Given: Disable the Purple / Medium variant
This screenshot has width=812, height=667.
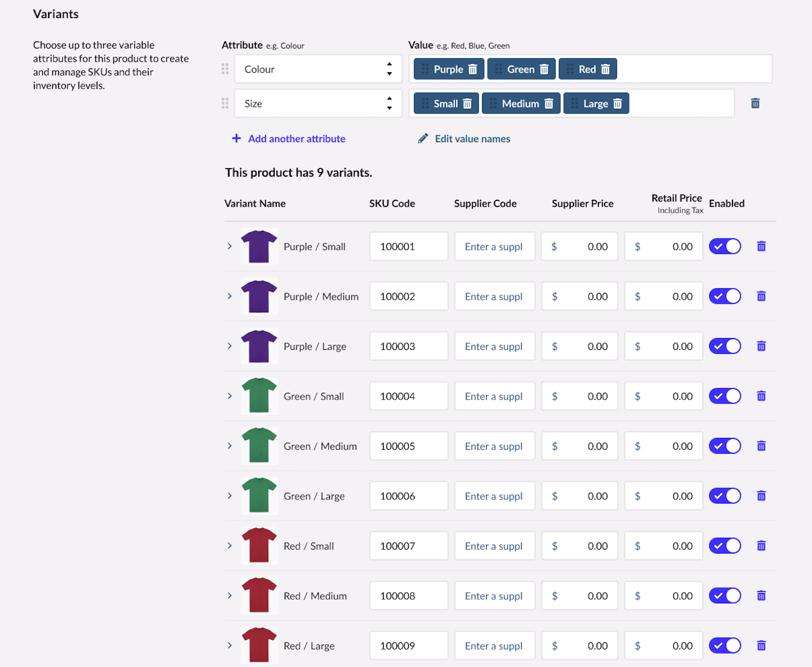Looking at the screenshot, I should click(725, 296).
